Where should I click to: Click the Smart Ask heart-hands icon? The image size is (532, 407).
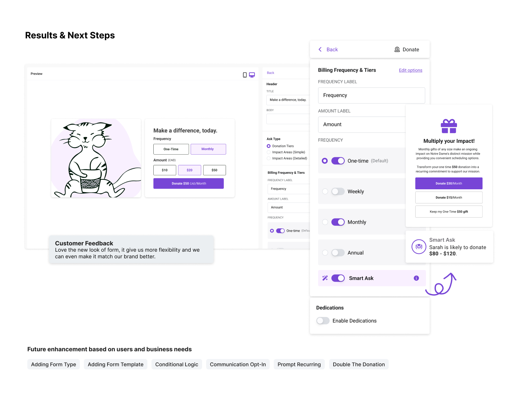419,247
